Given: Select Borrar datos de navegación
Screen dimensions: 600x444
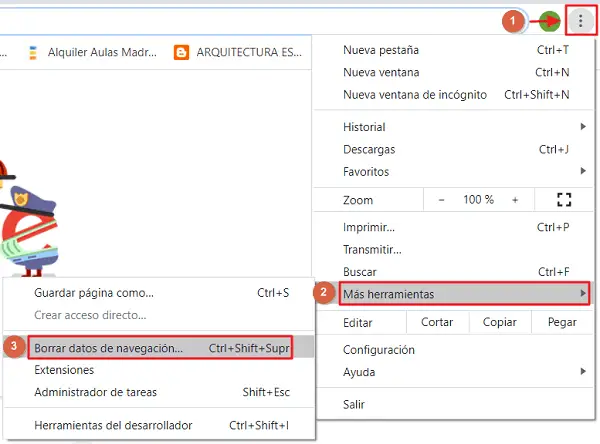Looking at the screenshot, I should point(160,348).
